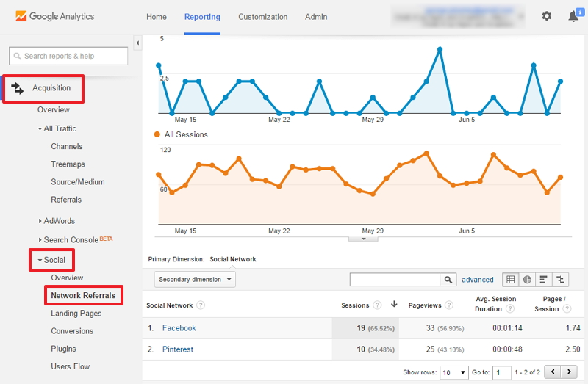Expand the Search Console section
588x384 pixels.
(40, 240)
